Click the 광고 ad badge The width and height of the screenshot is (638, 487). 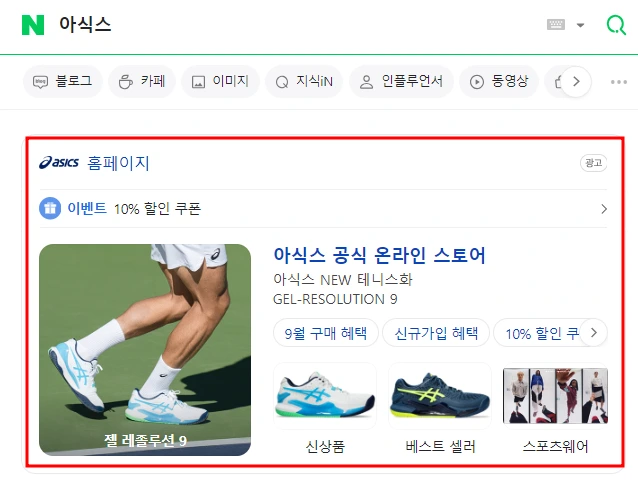(x=593, y=163)
